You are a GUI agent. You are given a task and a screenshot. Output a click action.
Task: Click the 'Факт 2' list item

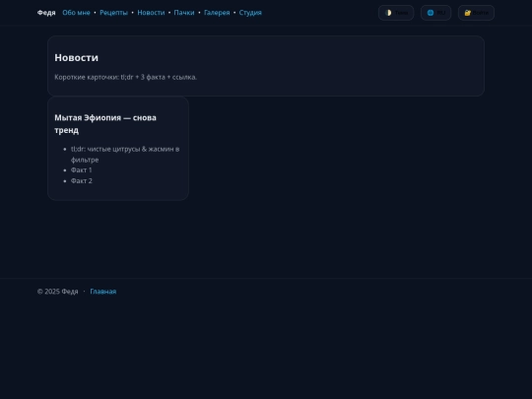(x=82, y=181)
